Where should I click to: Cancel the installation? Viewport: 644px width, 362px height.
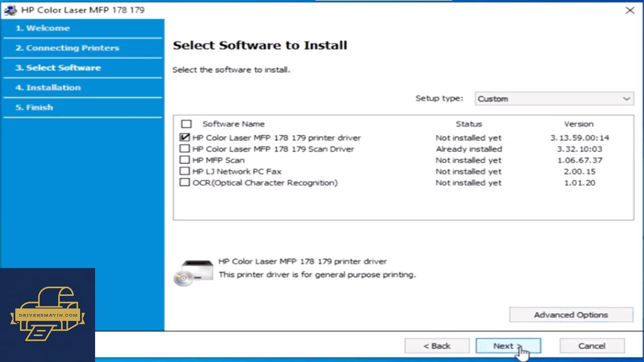(x=592, y=346)
